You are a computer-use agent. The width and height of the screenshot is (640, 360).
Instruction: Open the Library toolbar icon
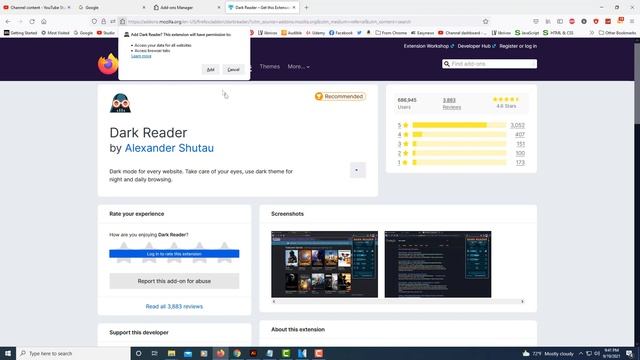pos(548,21)
